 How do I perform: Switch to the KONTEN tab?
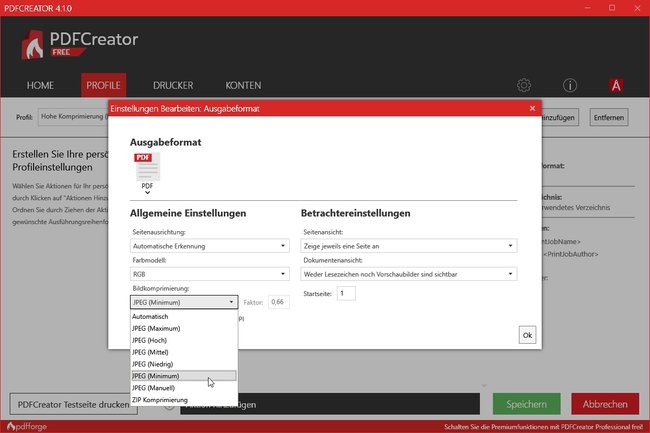[x=243, y=85]
